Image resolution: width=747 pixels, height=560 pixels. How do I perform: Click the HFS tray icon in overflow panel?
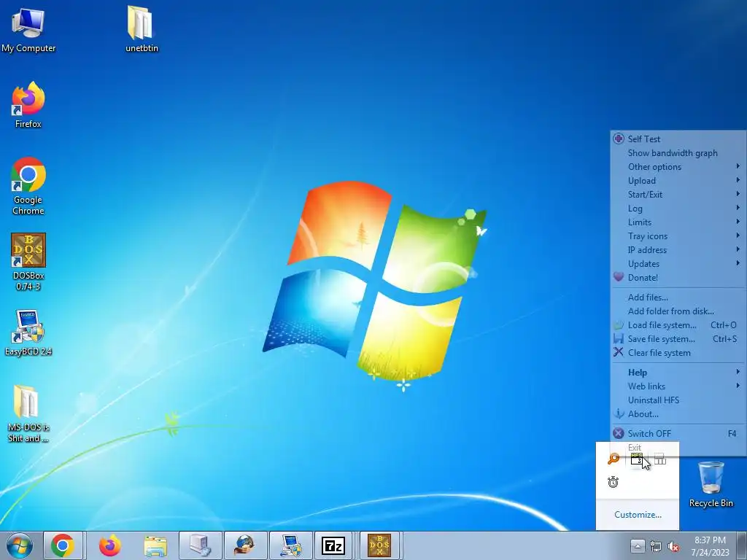636,459
